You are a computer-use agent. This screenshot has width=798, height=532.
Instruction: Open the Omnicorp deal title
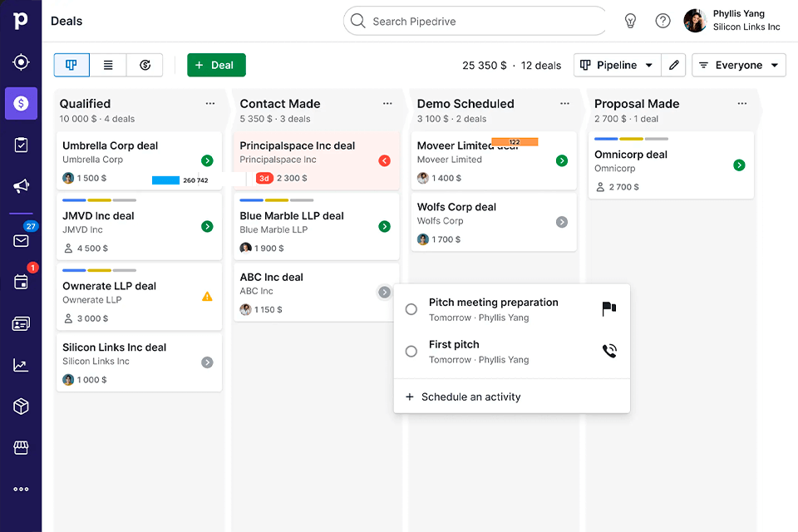[x=631, y=155]
